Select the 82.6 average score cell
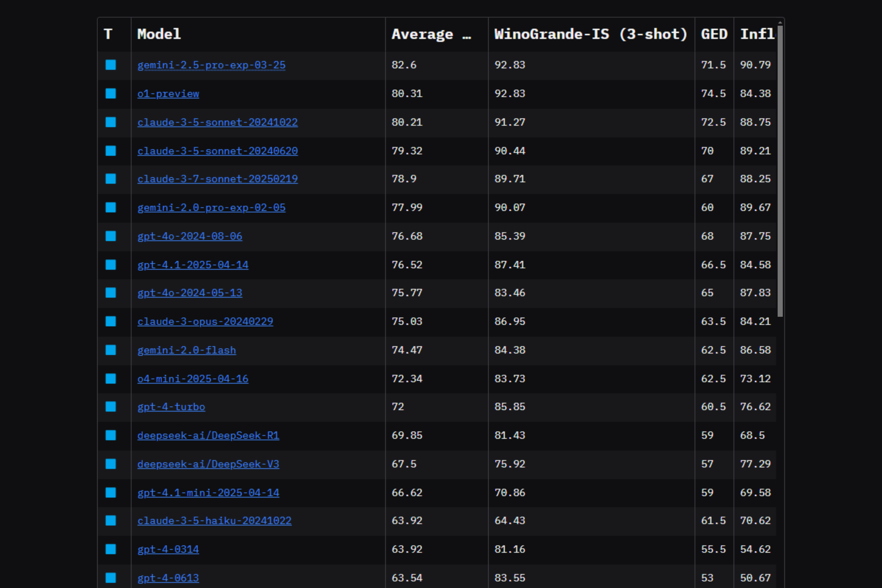This screenshot has height=588, width=882. [x=437, y=65]
